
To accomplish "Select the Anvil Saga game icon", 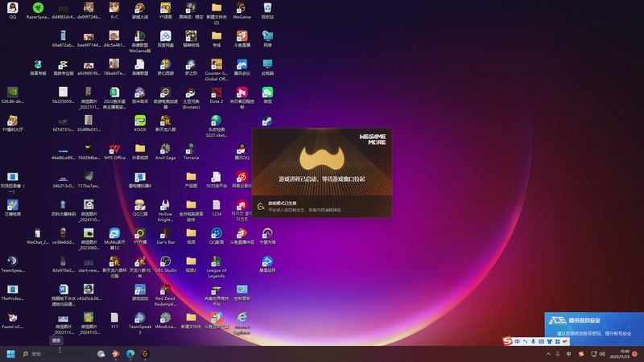I will pos(166,152).
